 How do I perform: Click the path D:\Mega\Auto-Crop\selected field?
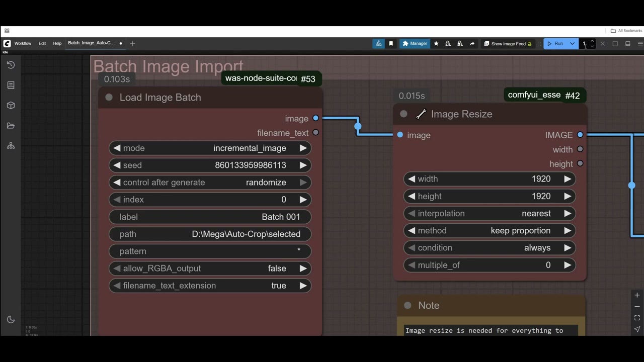click(x=210, y=234)
